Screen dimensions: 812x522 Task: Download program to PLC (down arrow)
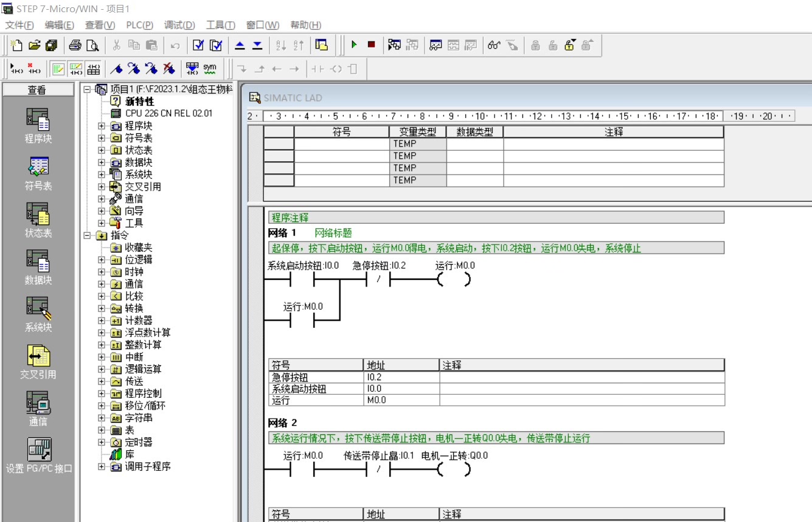257,45
